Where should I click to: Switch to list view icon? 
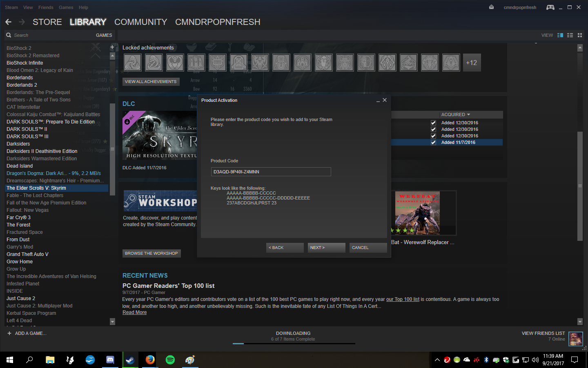[570, 35]
